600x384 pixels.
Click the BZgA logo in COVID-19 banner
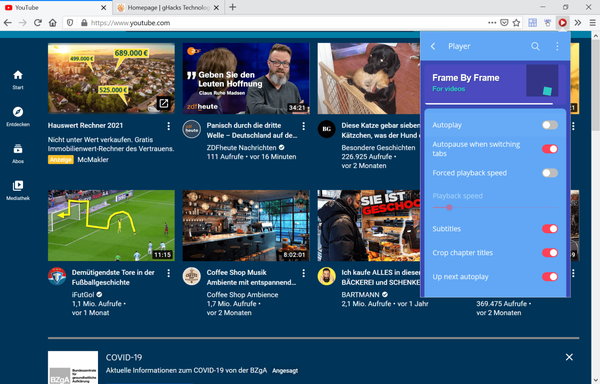click(x=73, y=367)
